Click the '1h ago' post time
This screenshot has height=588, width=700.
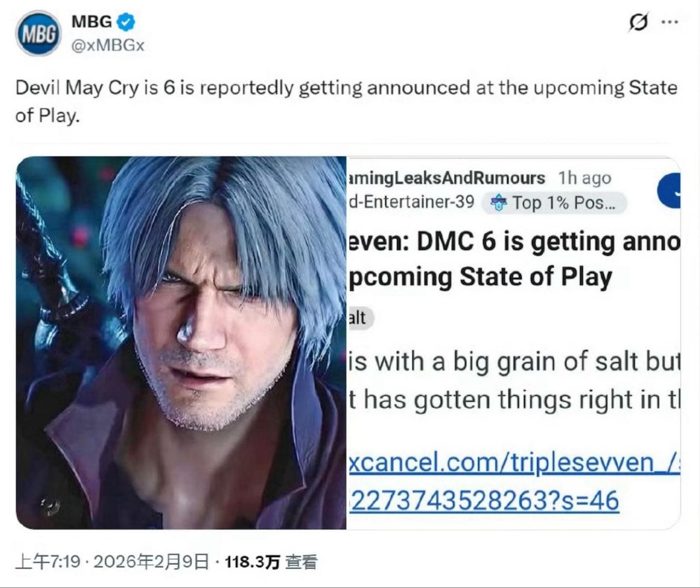coord(584,178)
